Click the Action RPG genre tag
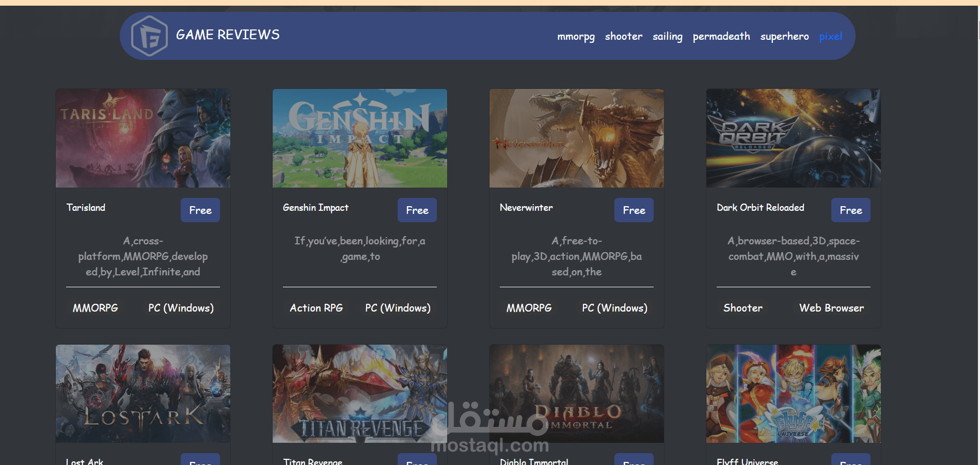Image resolution: width=980 pixels, height=465 pixels. 317,308
